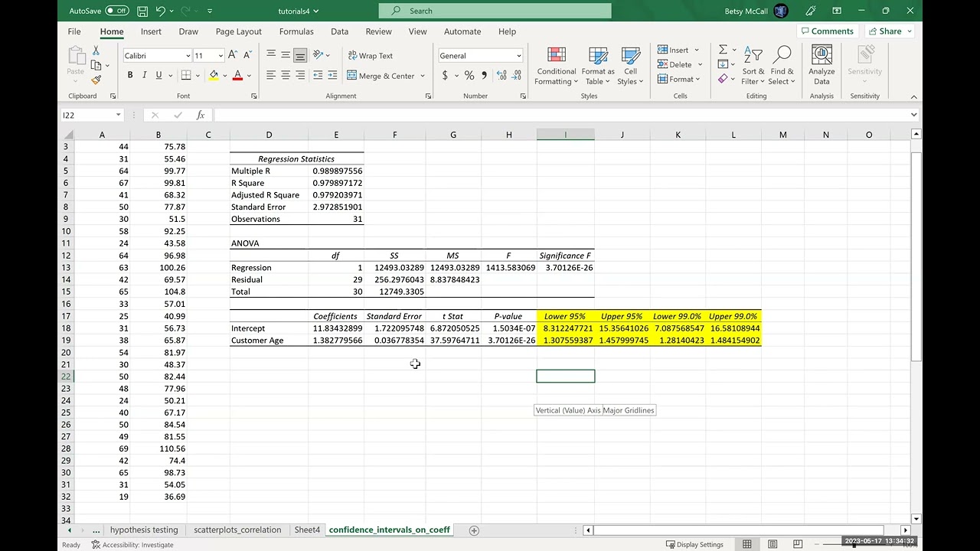Click the Increase Indent icon

(x=332, y=75)
